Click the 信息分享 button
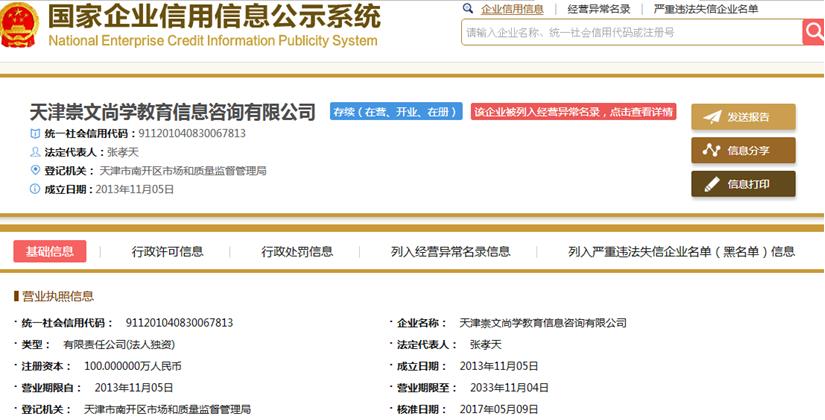 [743, 151]
